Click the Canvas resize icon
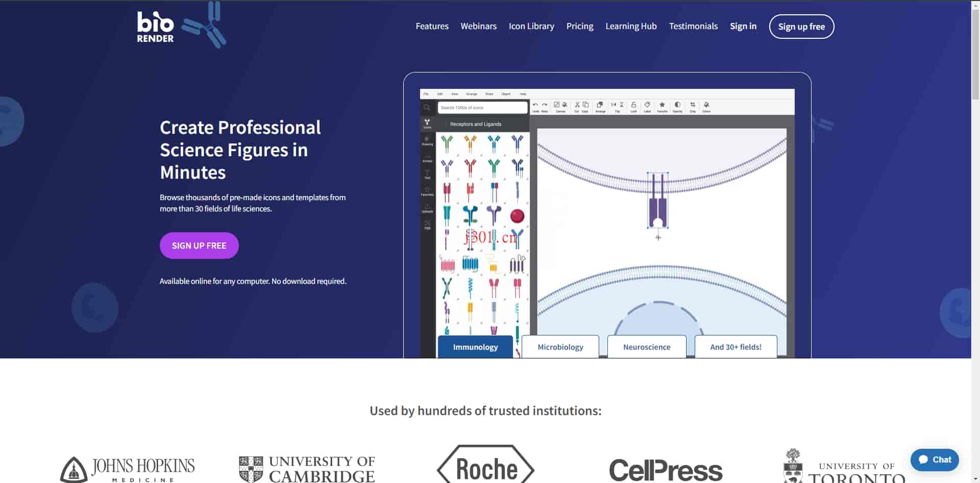Image resolution: width=980 pixels, height=483 pixels. pos(556,105)
